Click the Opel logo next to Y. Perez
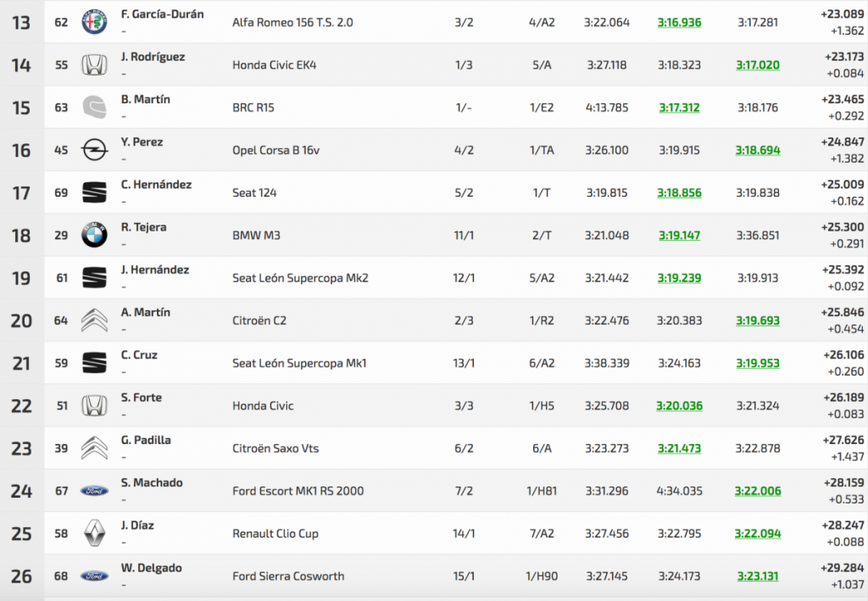Image resolution: width=868 pixels, height=601 pixels. coord(94,150)
